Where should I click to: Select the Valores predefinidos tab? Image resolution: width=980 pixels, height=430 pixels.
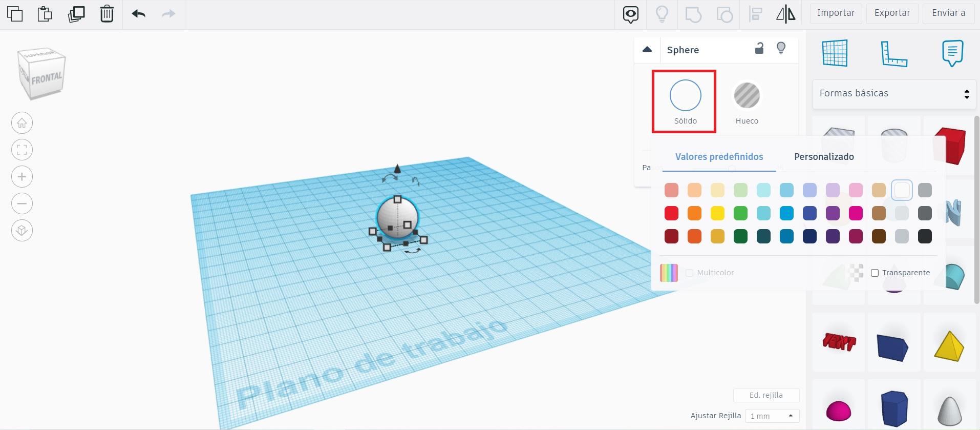(719, 157)
